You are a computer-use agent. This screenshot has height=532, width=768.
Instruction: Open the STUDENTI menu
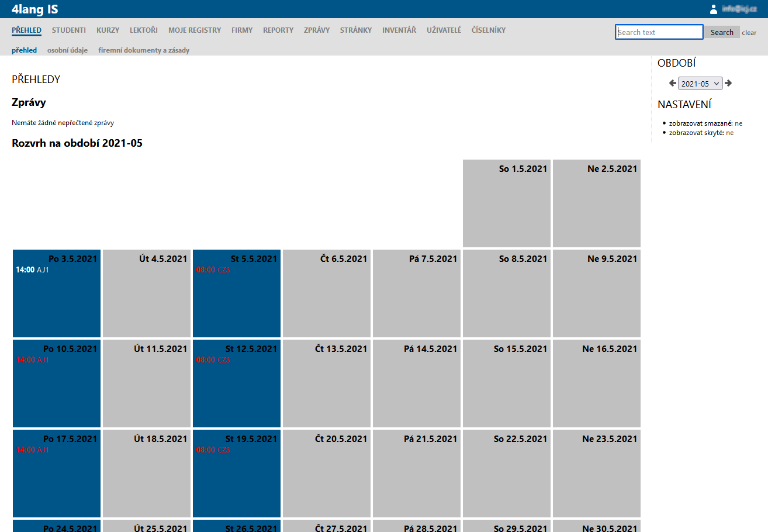69,30
